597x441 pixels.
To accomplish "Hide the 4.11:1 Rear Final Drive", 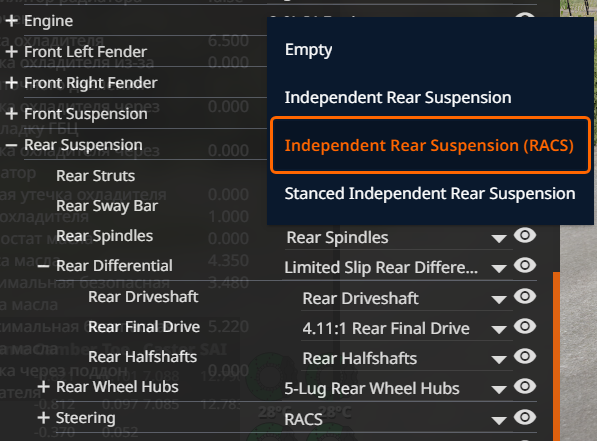I will click(x=525, y=326).
